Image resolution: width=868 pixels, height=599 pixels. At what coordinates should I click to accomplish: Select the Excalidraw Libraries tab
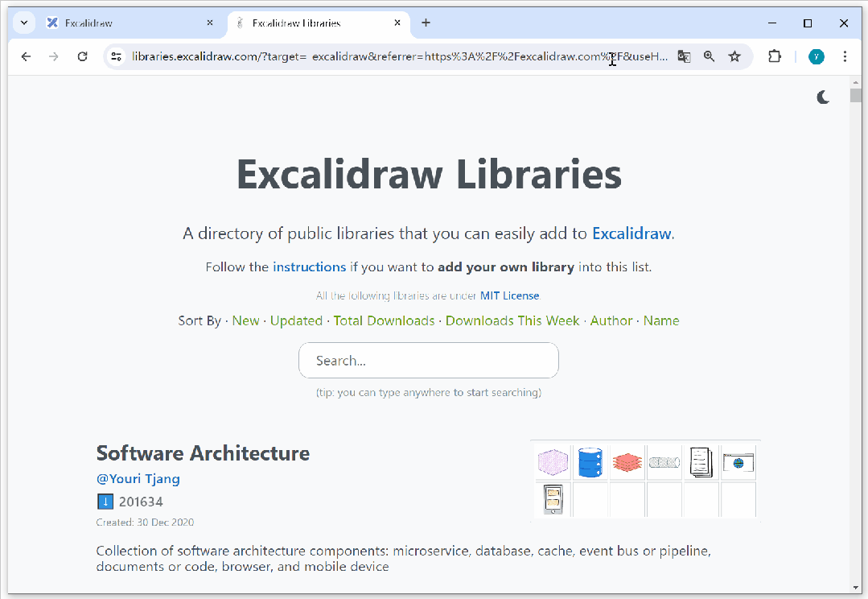pyautogui.click(x=319, y=23)
